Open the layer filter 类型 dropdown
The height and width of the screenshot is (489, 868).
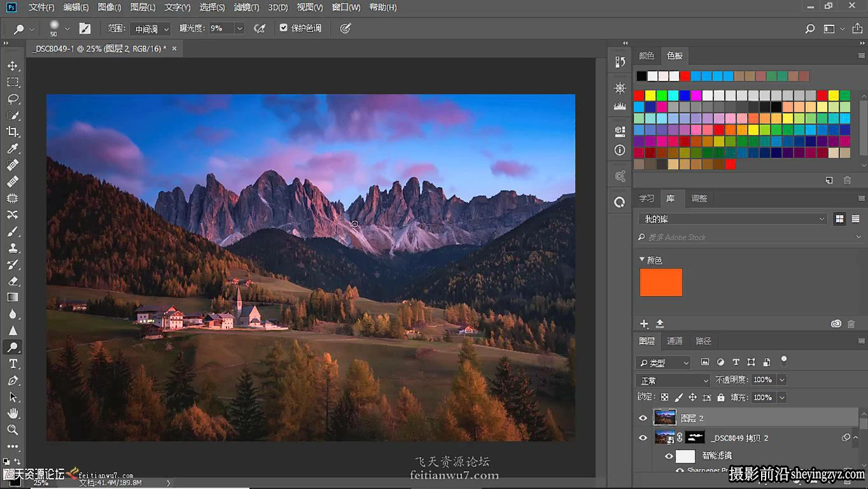point(663,363)
